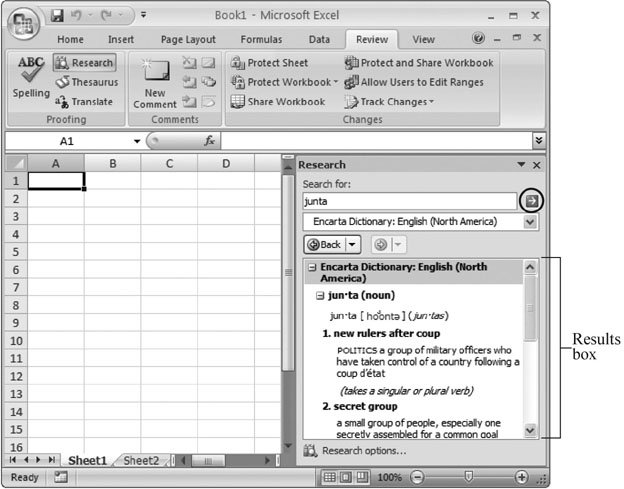Screen dimensions: 624x489
Task: Collapse the Encarta Dictionary results section
Action: click(313, 267)
